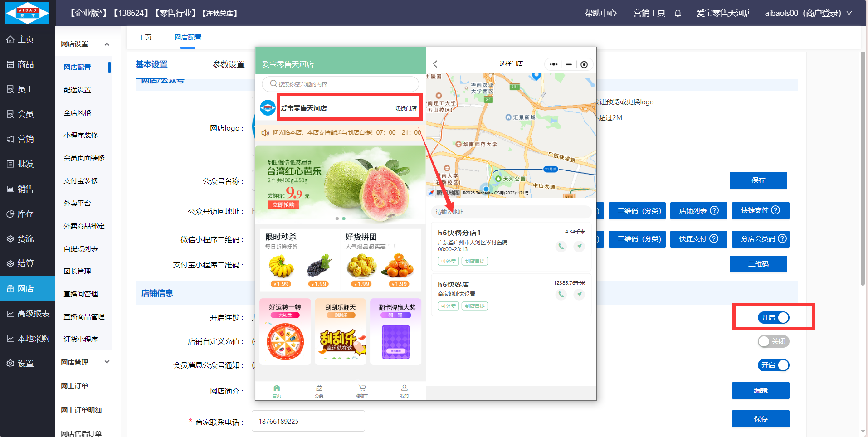
Task: Click 分店会员码 button
Action: [x=760, y=239]
